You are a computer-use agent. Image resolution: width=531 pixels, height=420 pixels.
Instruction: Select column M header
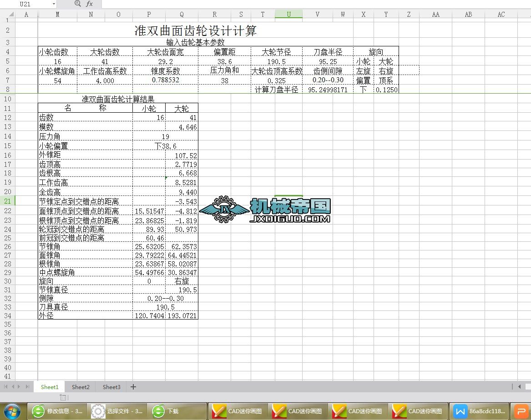58,14
